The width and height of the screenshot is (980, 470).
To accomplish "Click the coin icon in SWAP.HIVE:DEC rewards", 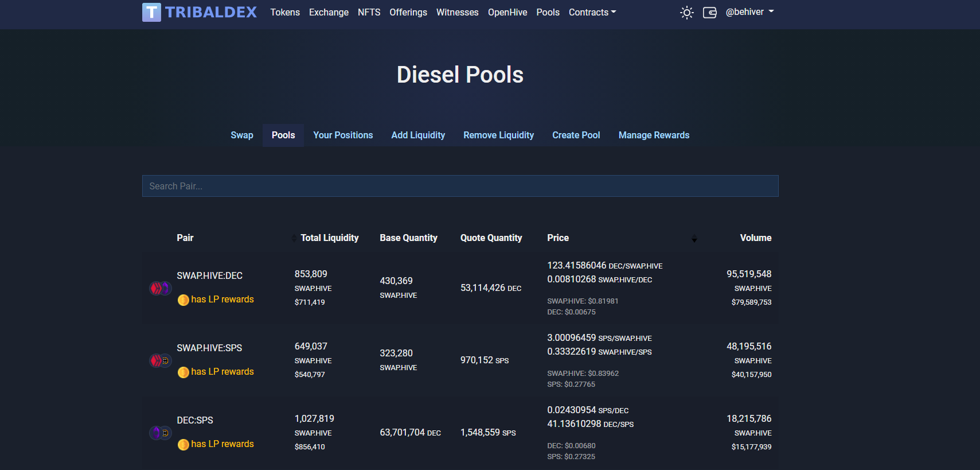I will [x=183, y=300].
